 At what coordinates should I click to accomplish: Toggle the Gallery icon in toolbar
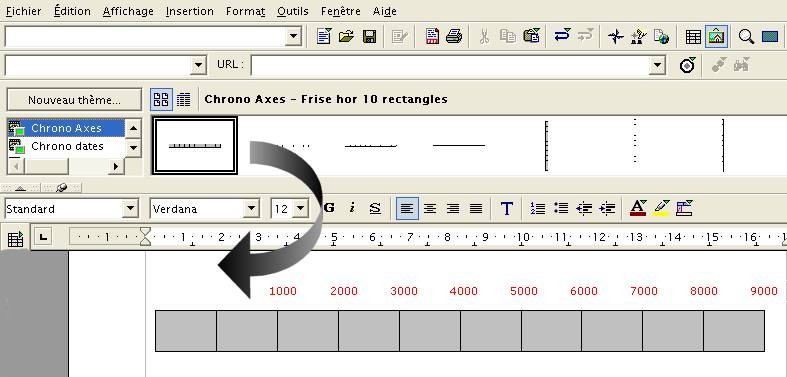click(716, 37)
